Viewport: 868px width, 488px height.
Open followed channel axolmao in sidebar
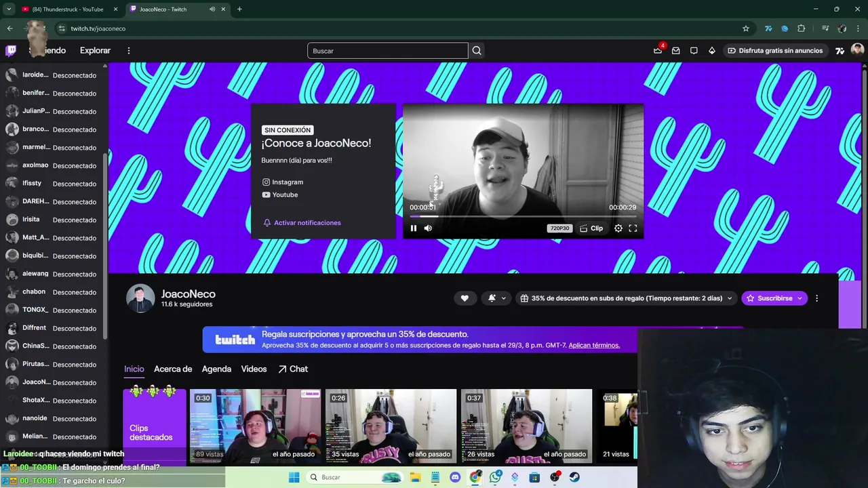click(x=53, y=165)
